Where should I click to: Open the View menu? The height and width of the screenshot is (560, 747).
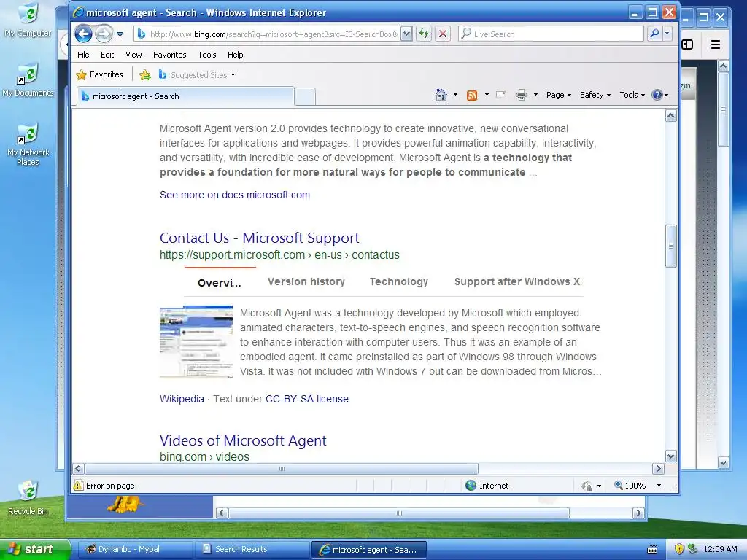tap(133, 55)
